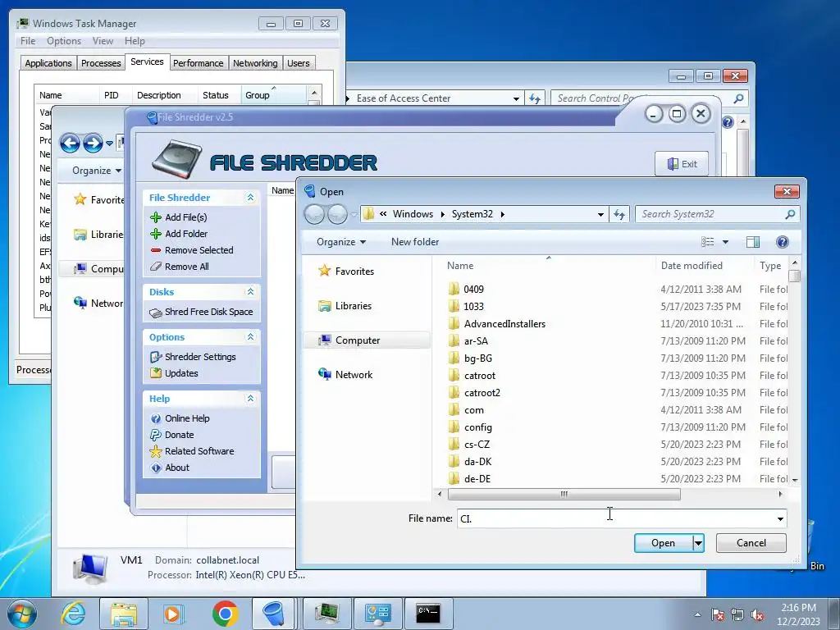Click the Windows Start button
The image size is (840, 630).
click(x=22, y=614)
